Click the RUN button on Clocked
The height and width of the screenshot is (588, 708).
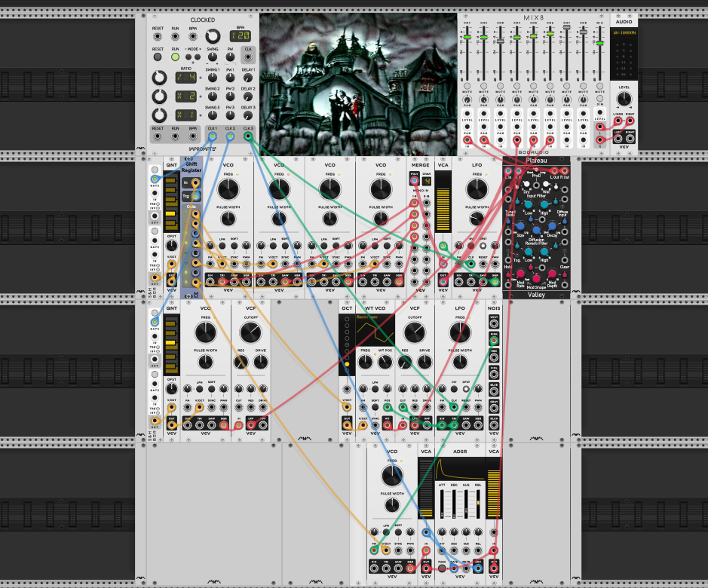tap(175, 57)
